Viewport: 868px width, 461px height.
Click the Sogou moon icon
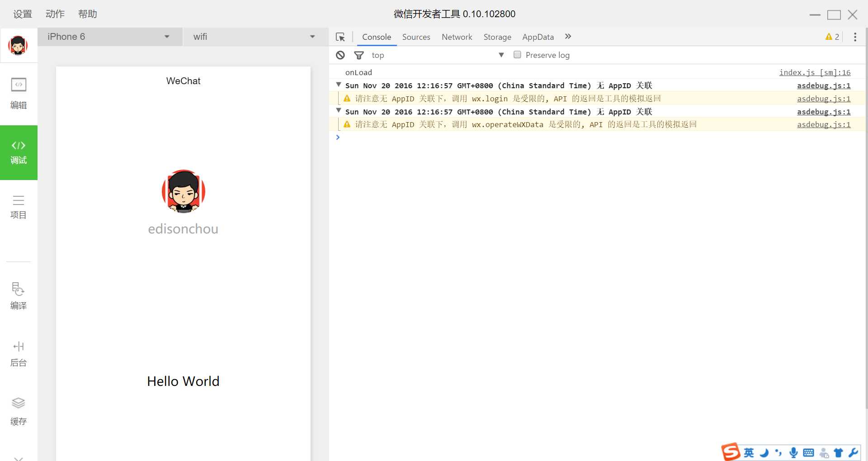click(x=764, y=453)
